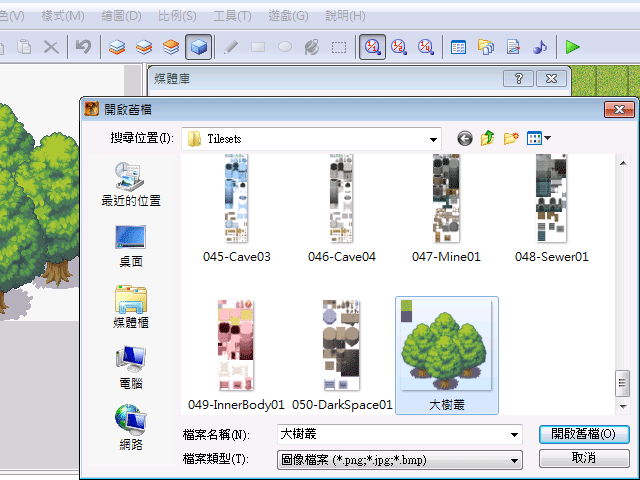The height and width of the screenshot is (480, 640).
Task: Set map zoom to 1/4 scale
Action: click(426, 47)
